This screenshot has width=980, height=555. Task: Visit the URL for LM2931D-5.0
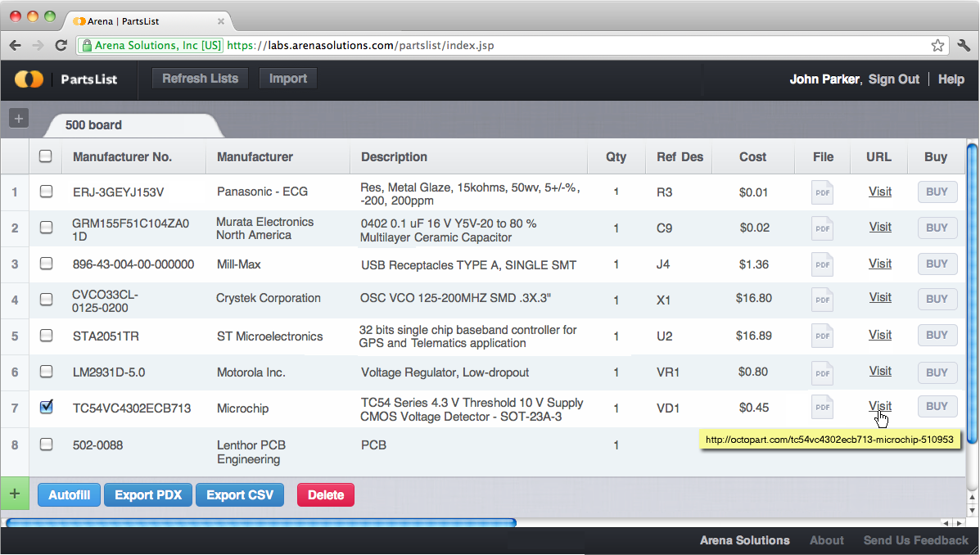pyautogui.click(x=880, y=372)
